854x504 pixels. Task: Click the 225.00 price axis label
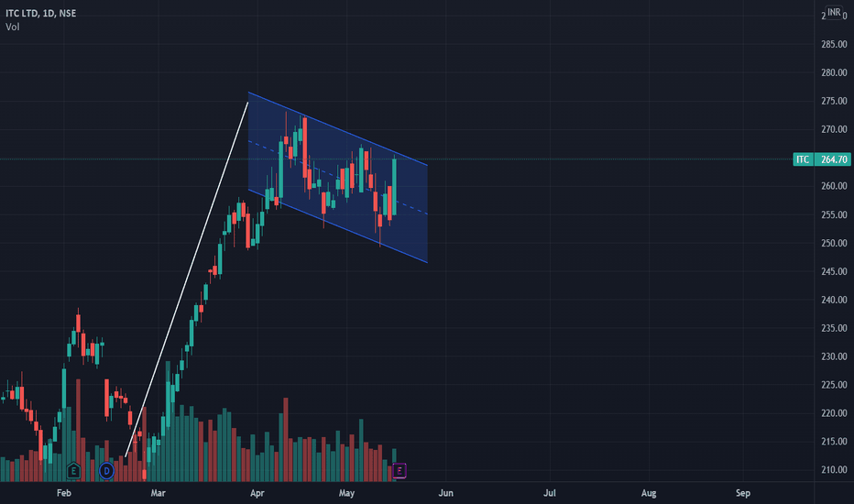pyautogui.click(x=834, y=385)
